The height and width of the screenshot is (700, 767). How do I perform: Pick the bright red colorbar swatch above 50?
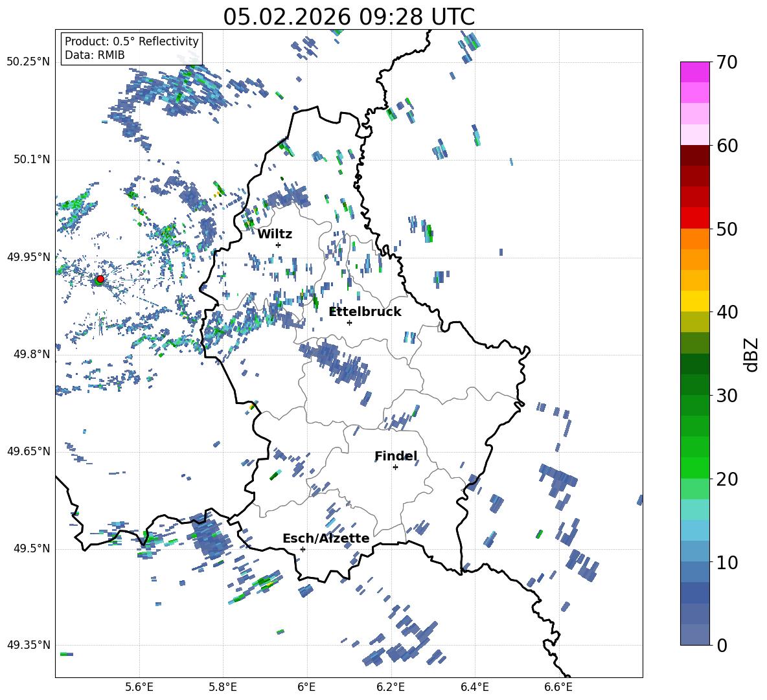(x=695, y=218)
